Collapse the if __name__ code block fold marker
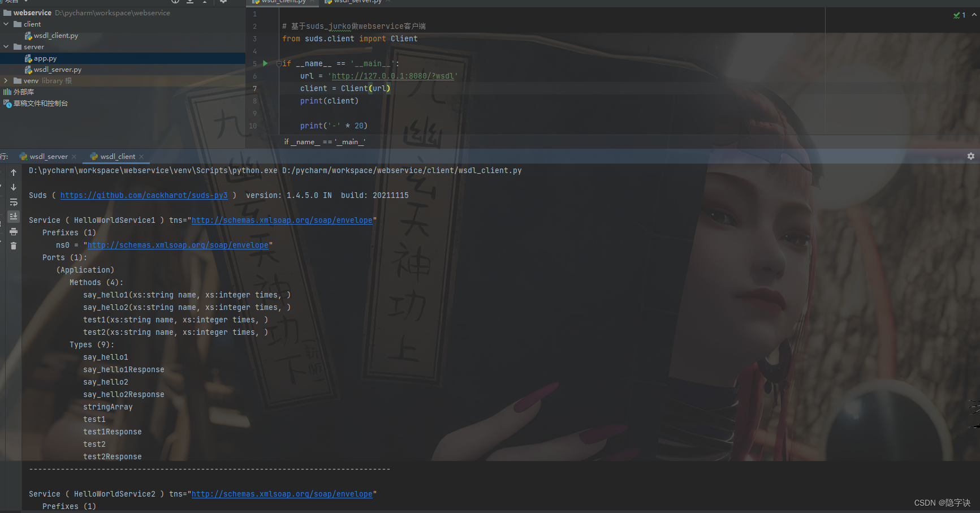 coord(279,63)
